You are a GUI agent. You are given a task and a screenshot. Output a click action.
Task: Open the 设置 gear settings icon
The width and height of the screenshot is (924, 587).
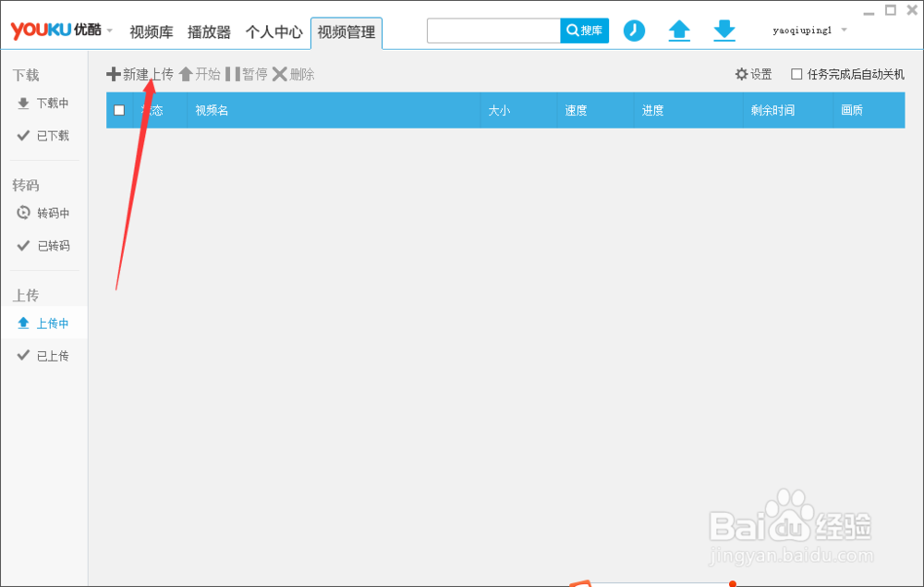[x=752, y=74]
